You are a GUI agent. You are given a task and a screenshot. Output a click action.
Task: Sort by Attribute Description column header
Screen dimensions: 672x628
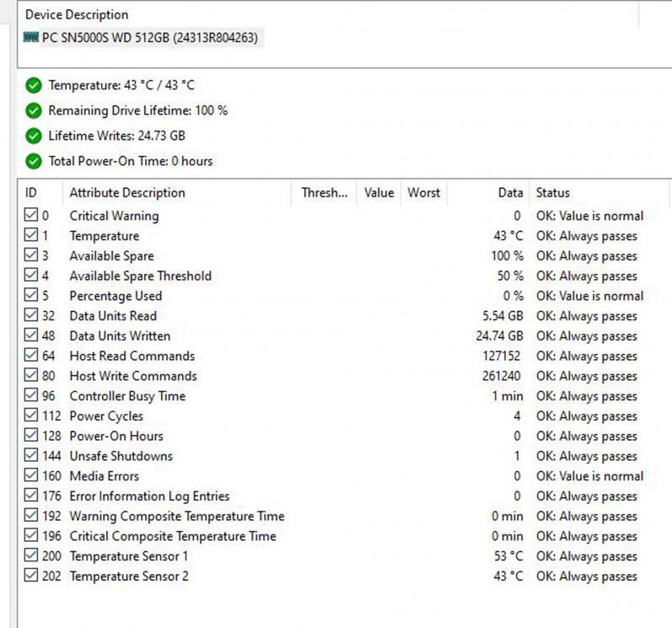point(126,193)
